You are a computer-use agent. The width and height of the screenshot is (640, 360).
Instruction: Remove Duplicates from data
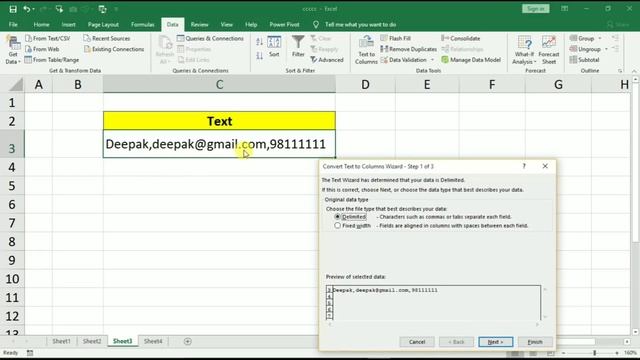(x=409, y=49)
